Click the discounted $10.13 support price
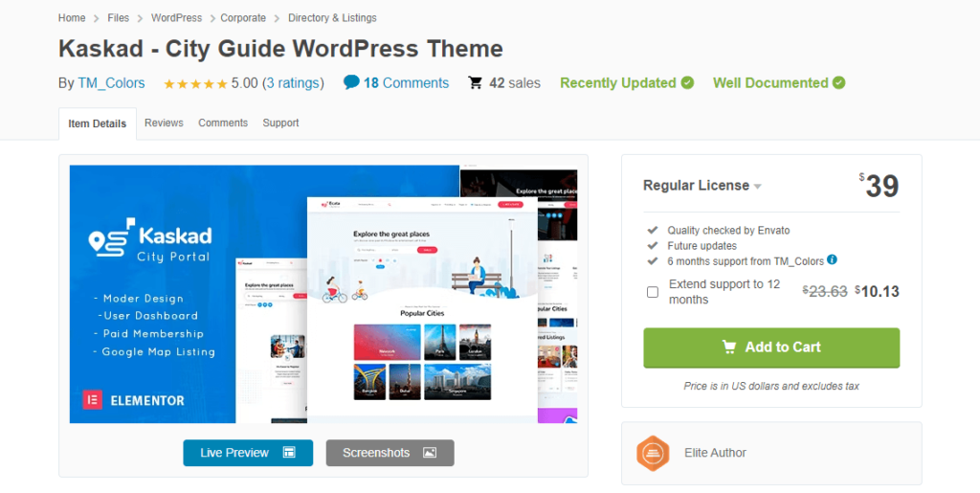The width and height of the screenshot is (980, 493). [x=877, y=291]
